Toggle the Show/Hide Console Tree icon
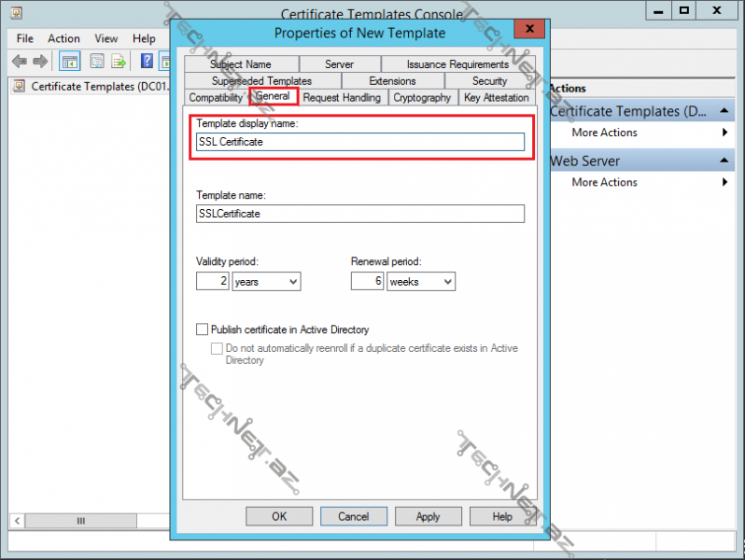This screenshot has width=745, height=560. pos(69,62)
